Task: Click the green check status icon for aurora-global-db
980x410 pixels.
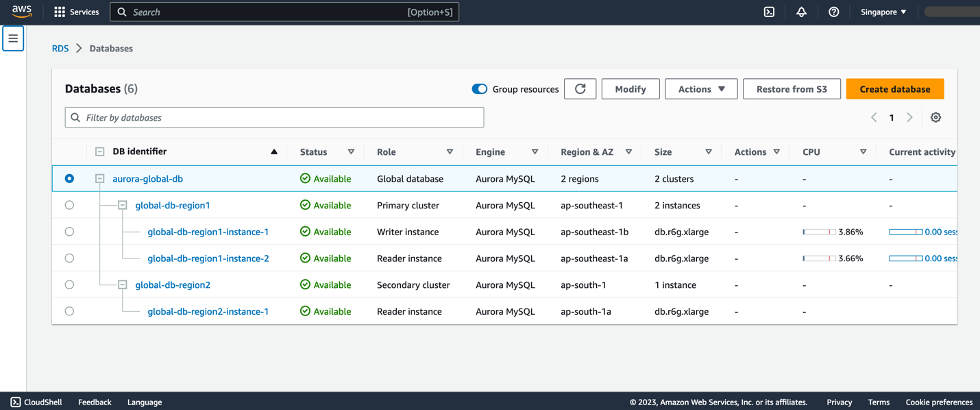Action: (305, 178)
